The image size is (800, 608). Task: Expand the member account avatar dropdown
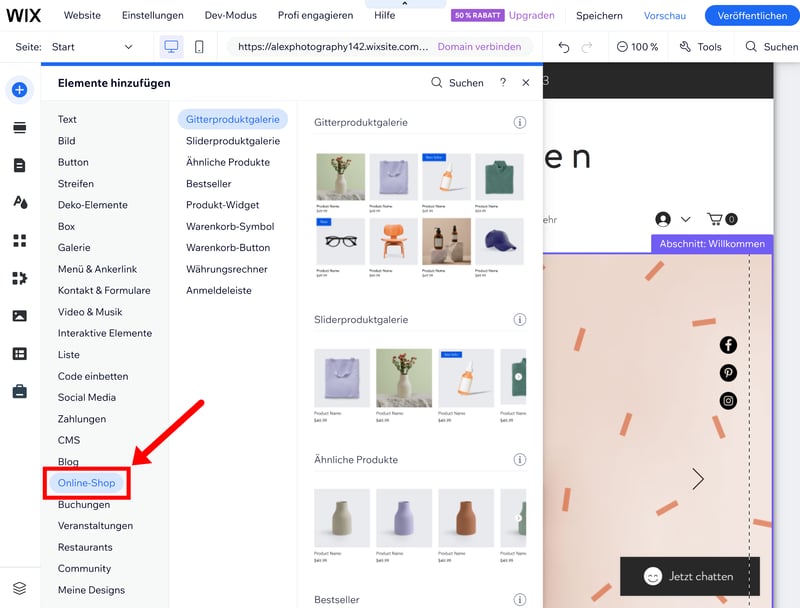pyautogui.click(x=672, y=219)
